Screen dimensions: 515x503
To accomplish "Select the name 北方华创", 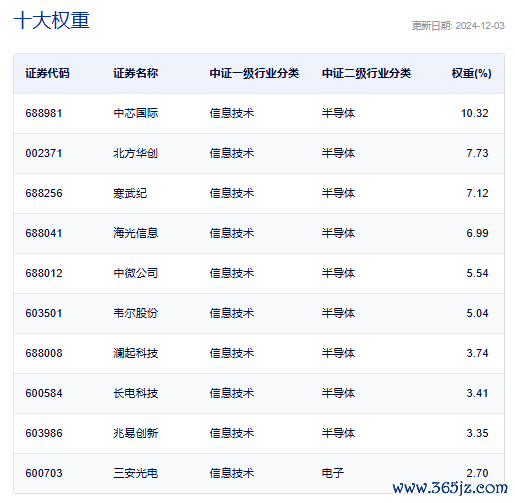I will 135,153.
